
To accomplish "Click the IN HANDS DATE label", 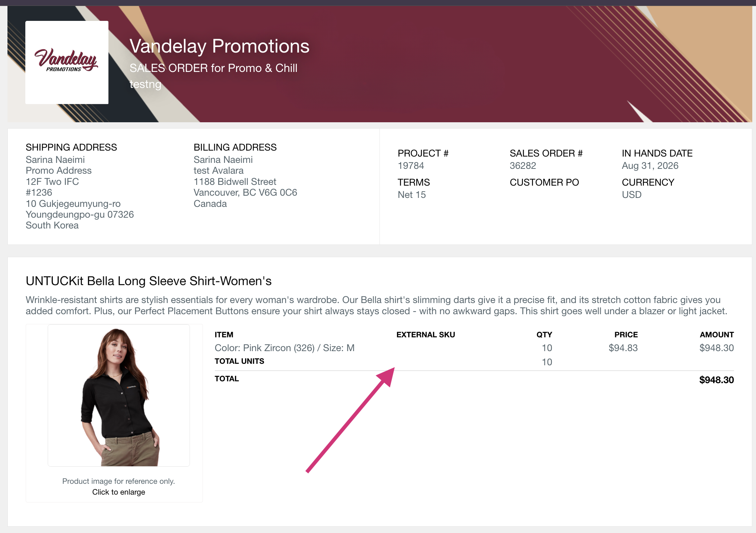I will point(657,153).
